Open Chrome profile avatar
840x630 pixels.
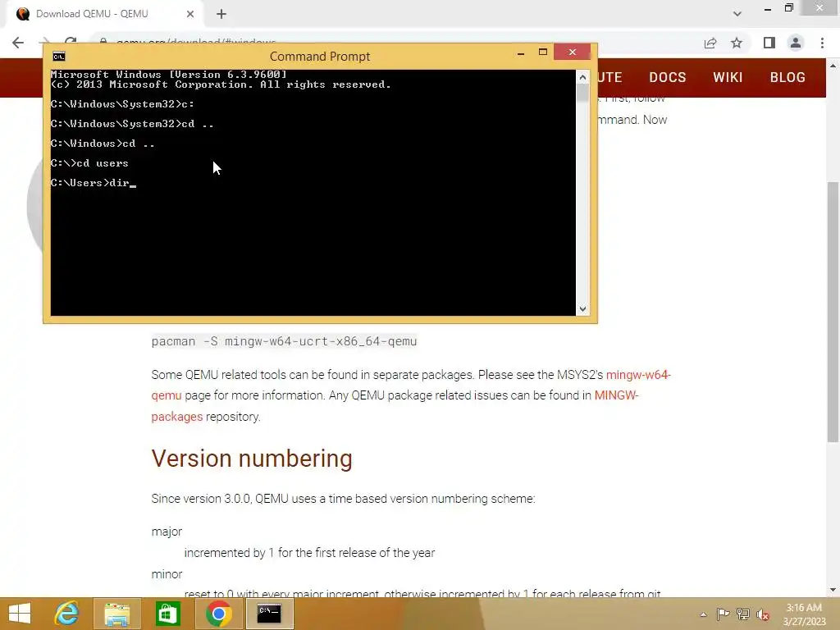point(796,43)
